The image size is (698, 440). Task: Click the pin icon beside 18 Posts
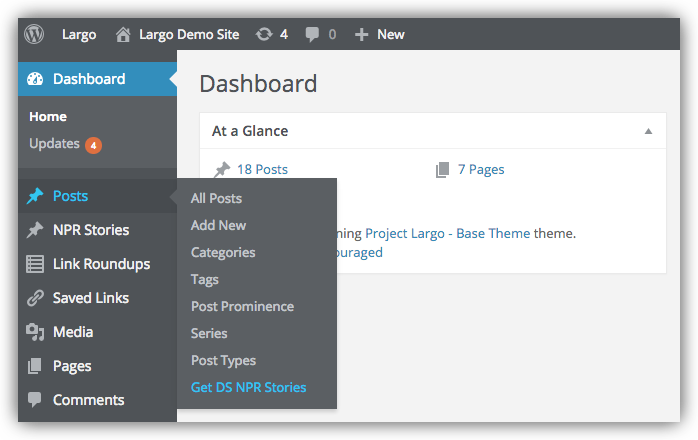click(222, 170)
